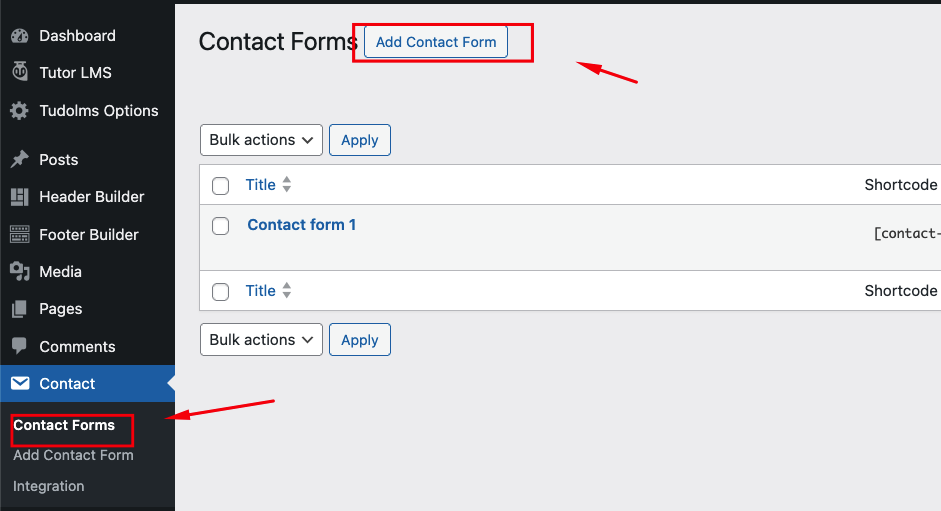Image resolution: width=941 pixels, height=511 pixels.
Task: Click the Media library icon
Action: coord(19,272)
